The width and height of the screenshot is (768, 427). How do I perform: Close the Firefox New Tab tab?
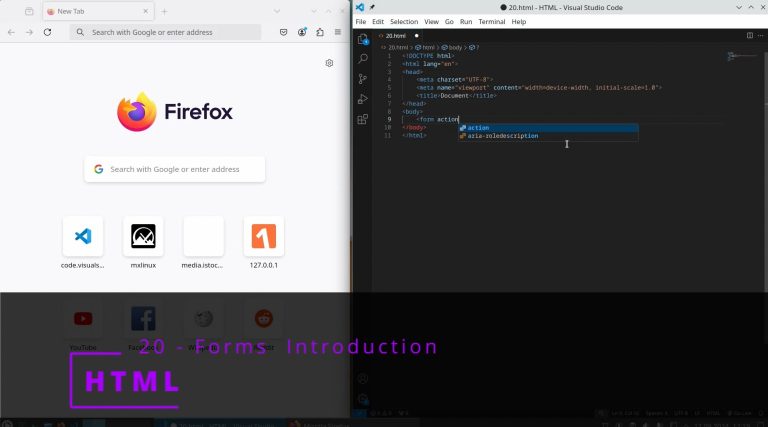point(145,11)
